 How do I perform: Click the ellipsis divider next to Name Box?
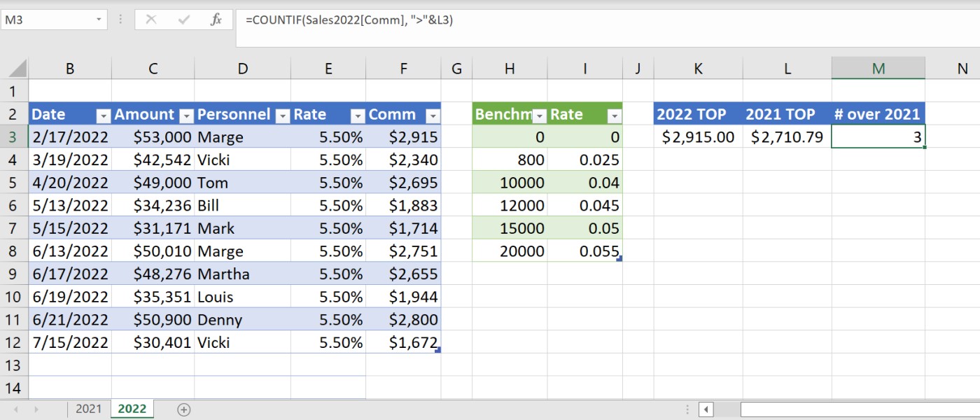coord(120,19)
